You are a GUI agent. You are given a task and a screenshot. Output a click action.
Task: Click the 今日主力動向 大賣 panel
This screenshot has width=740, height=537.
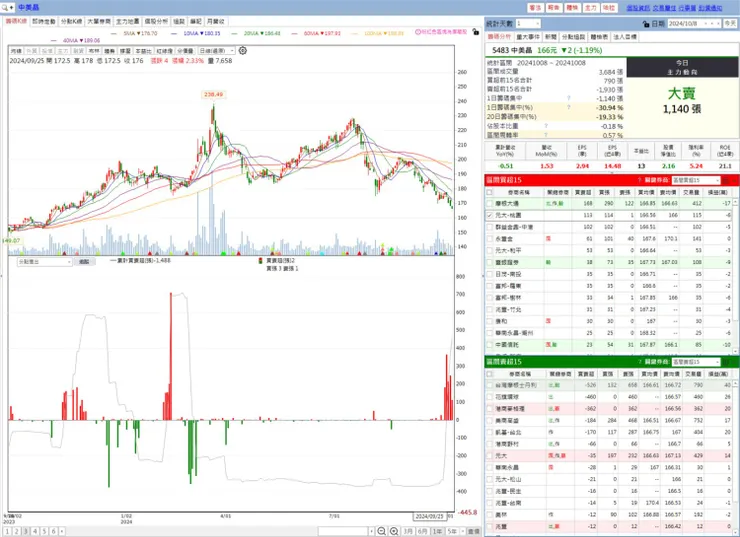pos(682,96)
